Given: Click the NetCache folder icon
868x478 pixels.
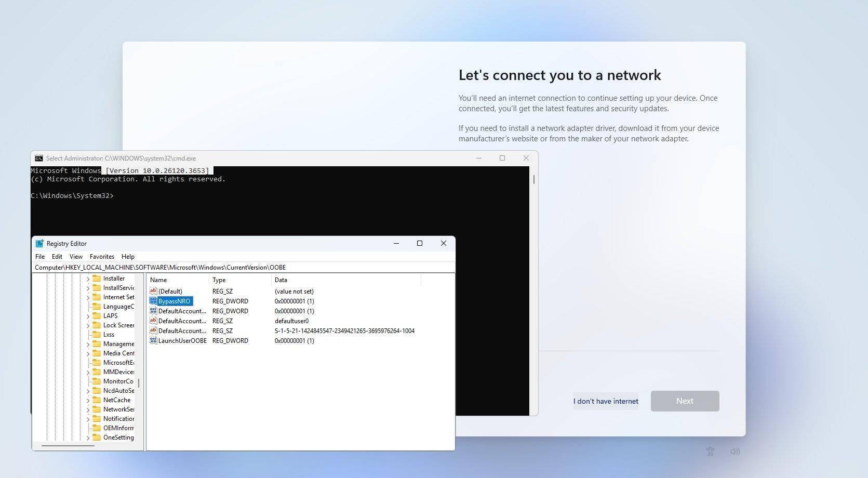Looking at the screenshot, I should point(98,400).
